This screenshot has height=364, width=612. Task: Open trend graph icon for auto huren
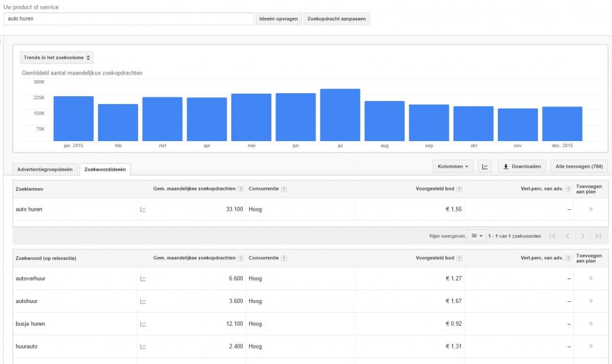coord(143,210)
